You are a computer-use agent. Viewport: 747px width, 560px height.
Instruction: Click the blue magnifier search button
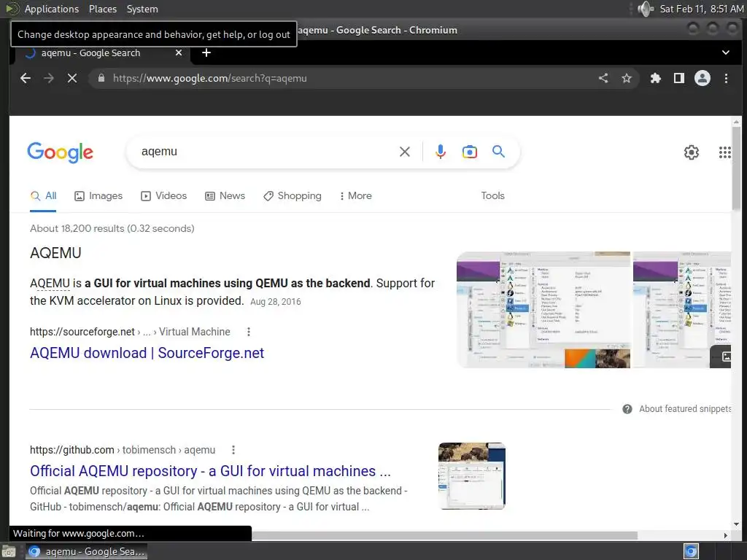tap(498, 152)
